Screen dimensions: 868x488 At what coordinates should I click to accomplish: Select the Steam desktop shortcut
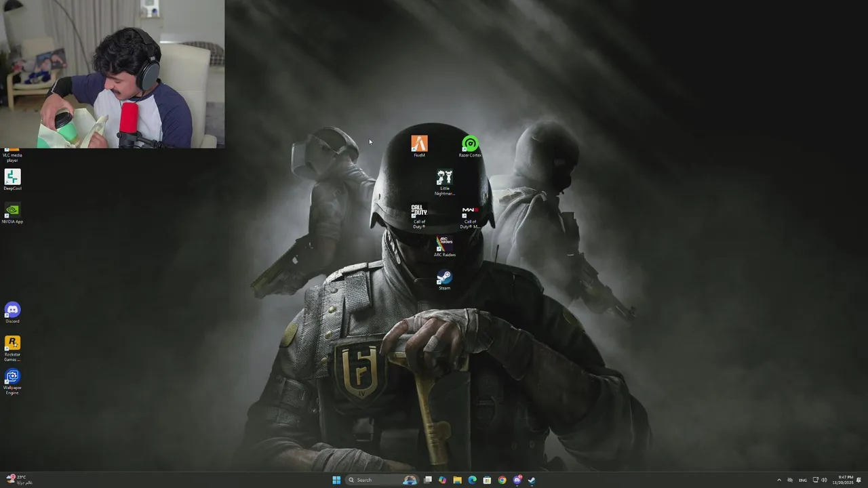444,280
